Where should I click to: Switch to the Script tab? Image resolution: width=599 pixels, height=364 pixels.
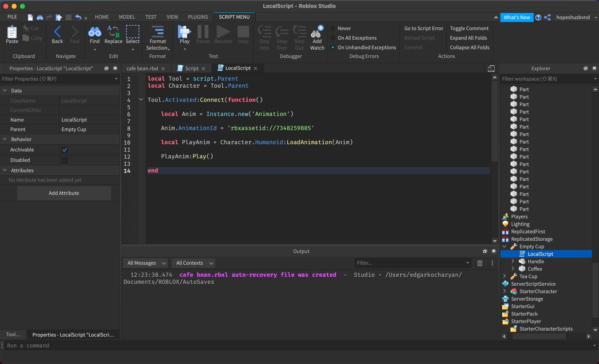pos(191,68)
